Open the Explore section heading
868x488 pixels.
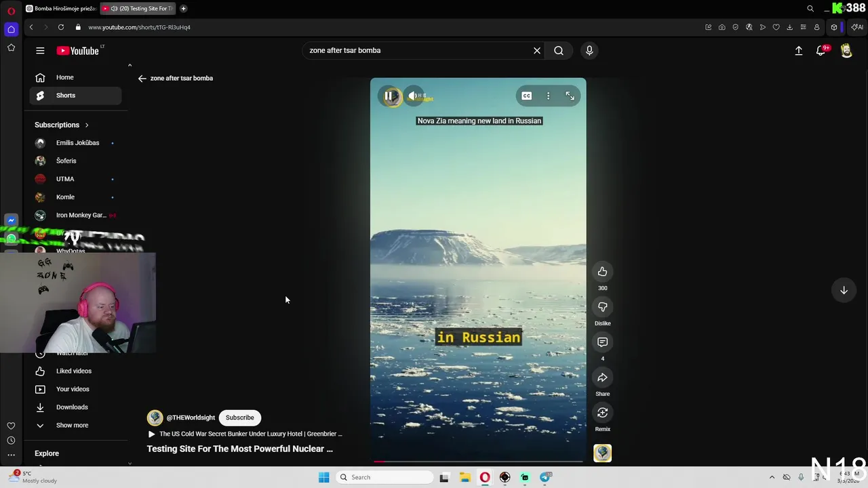click(47, 453)
